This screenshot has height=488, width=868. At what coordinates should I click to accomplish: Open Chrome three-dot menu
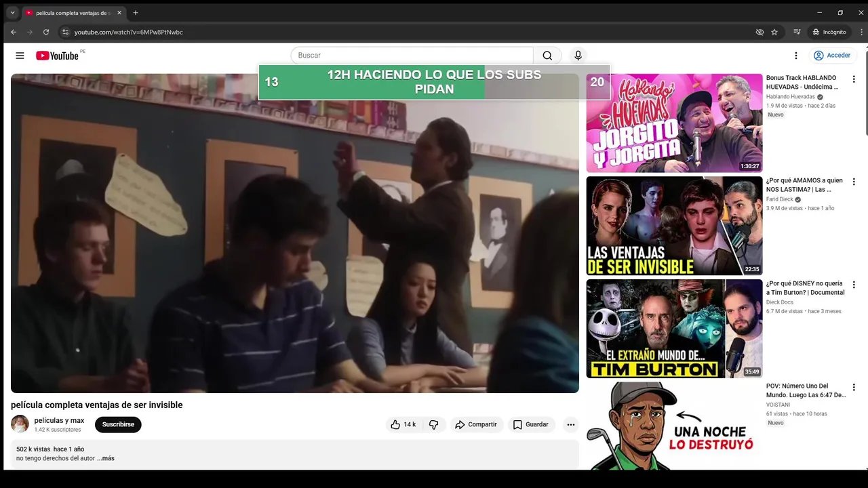click(x=861, y=32)
